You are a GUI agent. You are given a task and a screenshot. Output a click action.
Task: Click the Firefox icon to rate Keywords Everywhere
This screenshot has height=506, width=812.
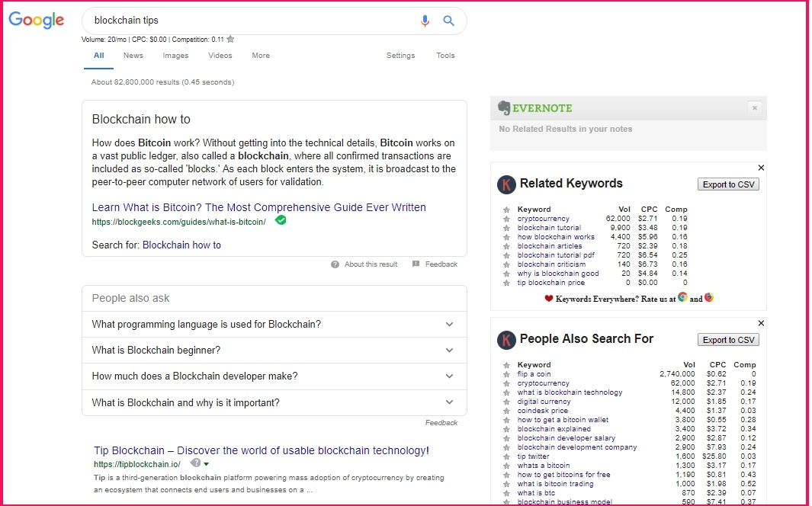click(709, 297)
